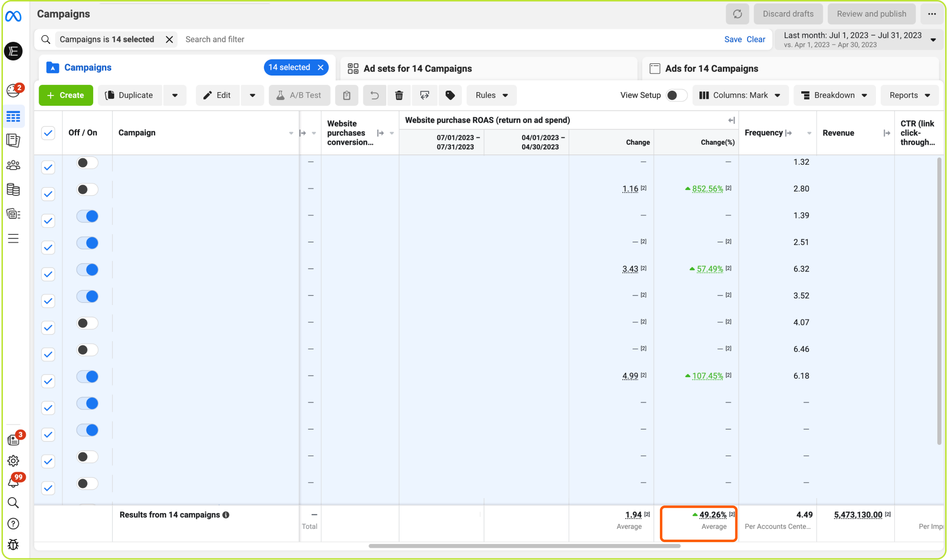Click the tag label icon
Image resolution: width=951 pixels, height=560 pixels.
pos(450,95)
